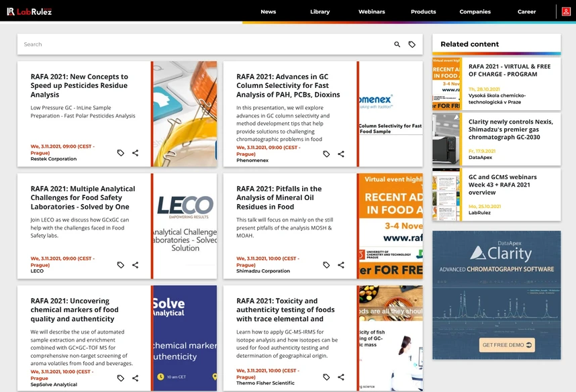
Task: Open 'RAFA 2021: Advances in GC Column Selectivity' title
Action: tap(288, 86)
